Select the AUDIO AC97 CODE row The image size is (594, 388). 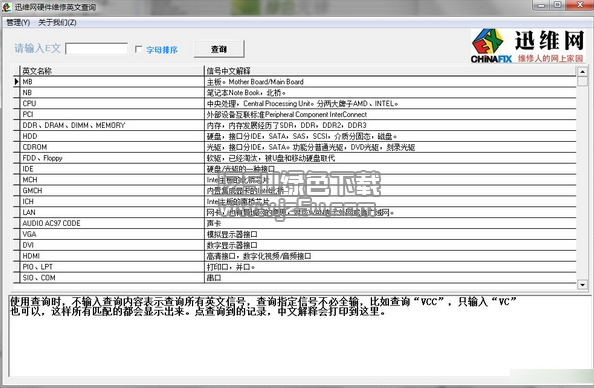tap(295, 224)
